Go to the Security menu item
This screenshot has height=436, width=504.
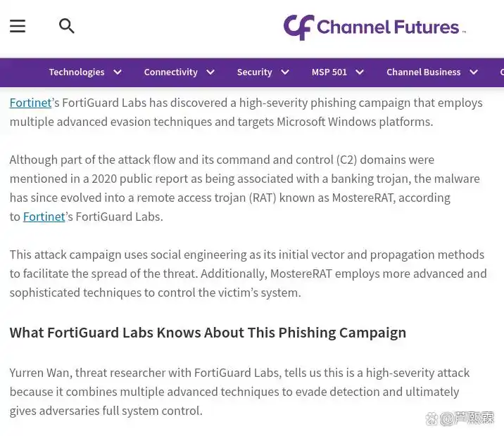coord(254,72)
